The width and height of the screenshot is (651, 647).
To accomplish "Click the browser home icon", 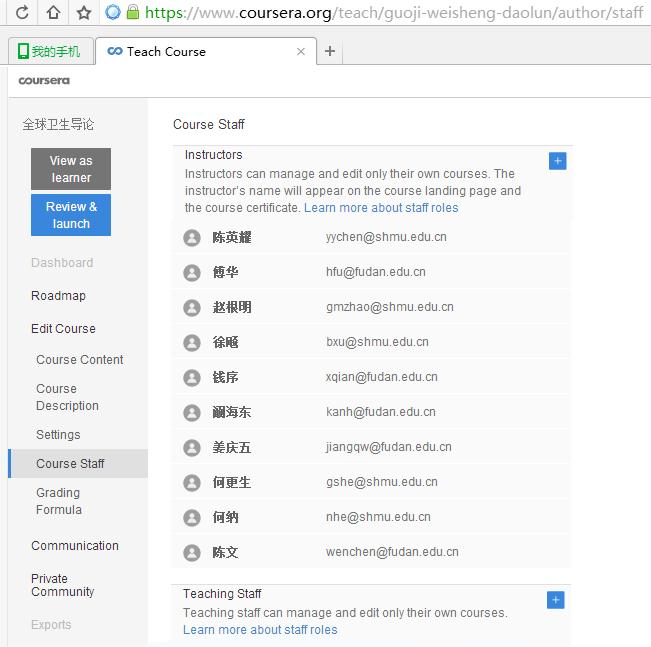I will [x=53, y=12].
